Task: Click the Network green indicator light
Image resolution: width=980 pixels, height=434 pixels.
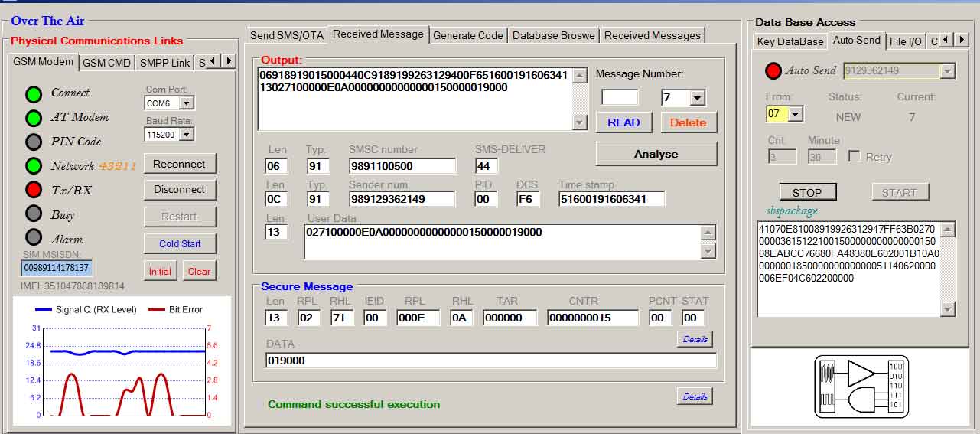Action: (x=34, y=166)
